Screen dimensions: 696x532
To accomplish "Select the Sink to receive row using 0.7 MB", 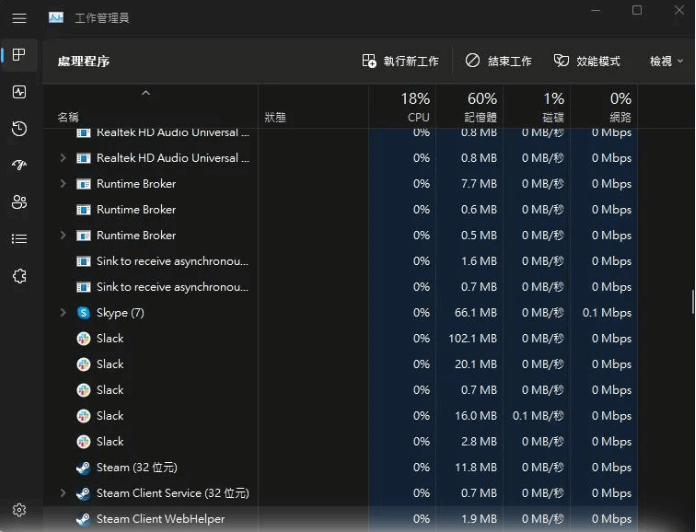I will pos(340,287).
